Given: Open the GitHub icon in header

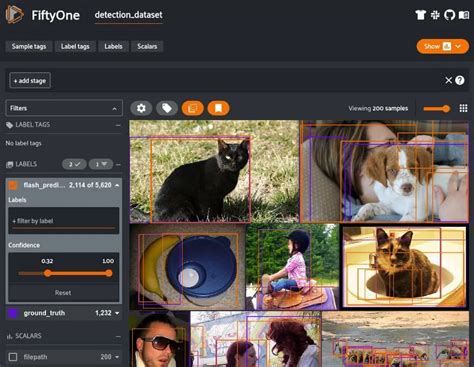Looking at the screenshot, I should (x=449, y=15).
